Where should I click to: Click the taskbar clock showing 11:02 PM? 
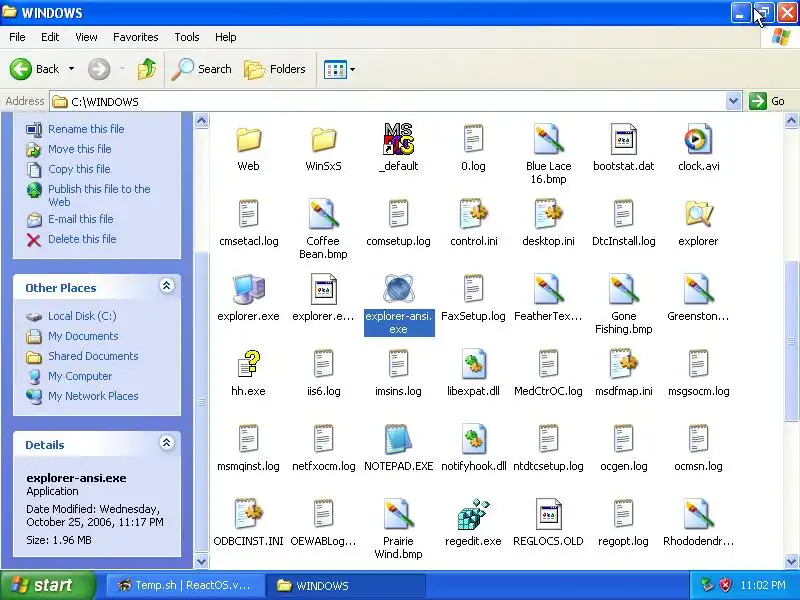pos(763,585)
